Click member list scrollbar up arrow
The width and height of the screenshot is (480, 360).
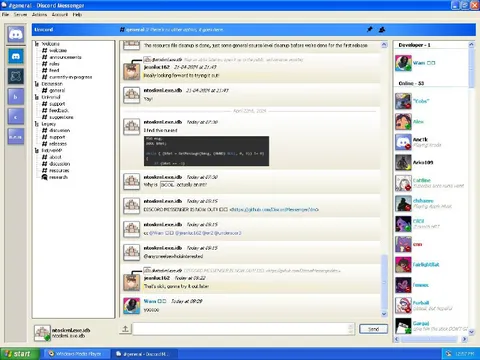click(x=471, y=44)
